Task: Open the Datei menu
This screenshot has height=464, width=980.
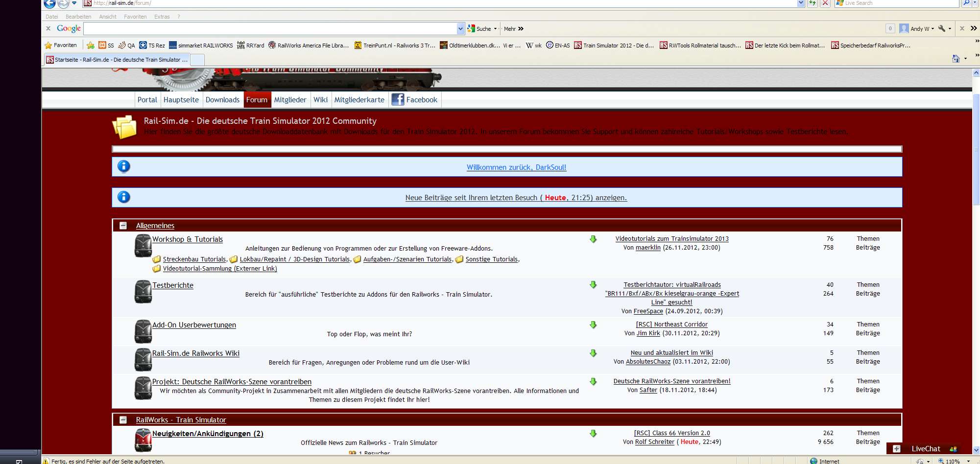Action: click(x=52, y=17)
